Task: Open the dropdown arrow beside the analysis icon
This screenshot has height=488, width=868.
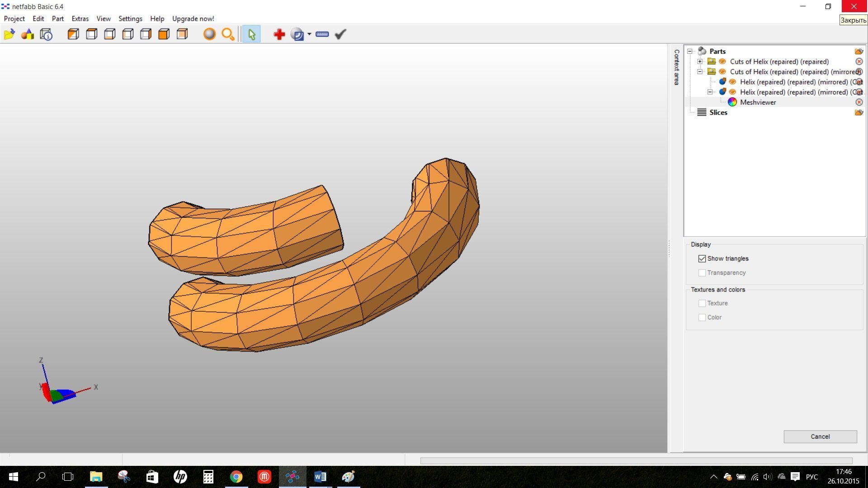Action: pyautogui.click(x=309, y=34)
